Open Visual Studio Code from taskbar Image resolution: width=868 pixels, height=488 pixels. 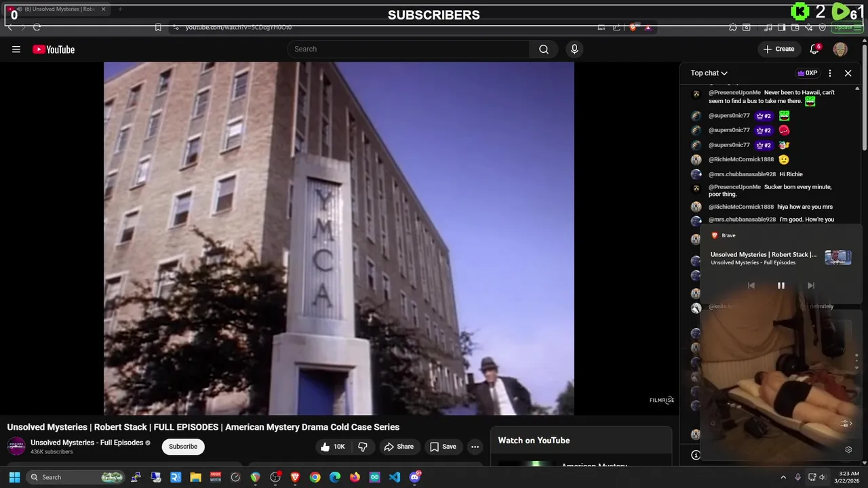coord(395,477)
